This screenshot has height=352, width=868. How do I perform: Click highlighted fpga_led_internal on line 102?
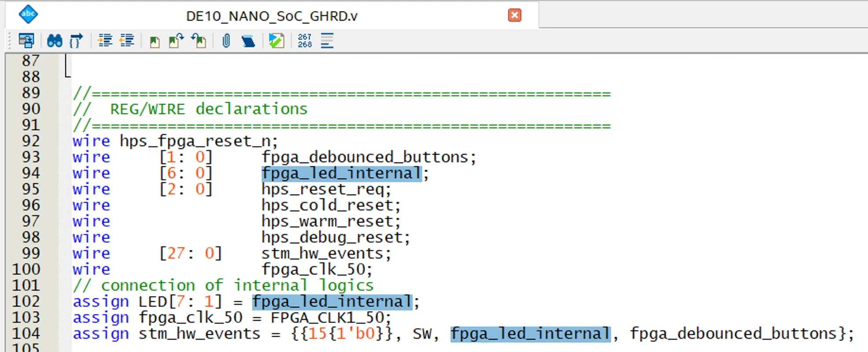(x=332, y=302)
